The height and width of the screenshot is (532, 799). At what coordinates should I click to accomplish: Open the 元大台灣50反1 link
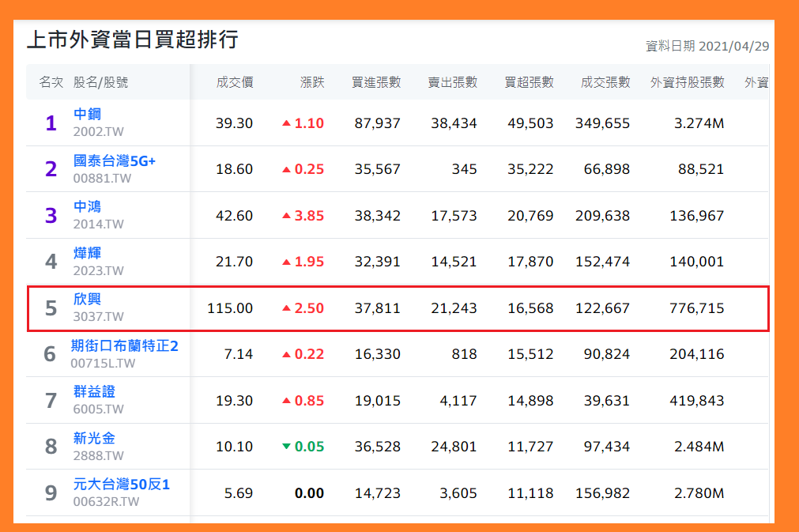tap(121, 484)
